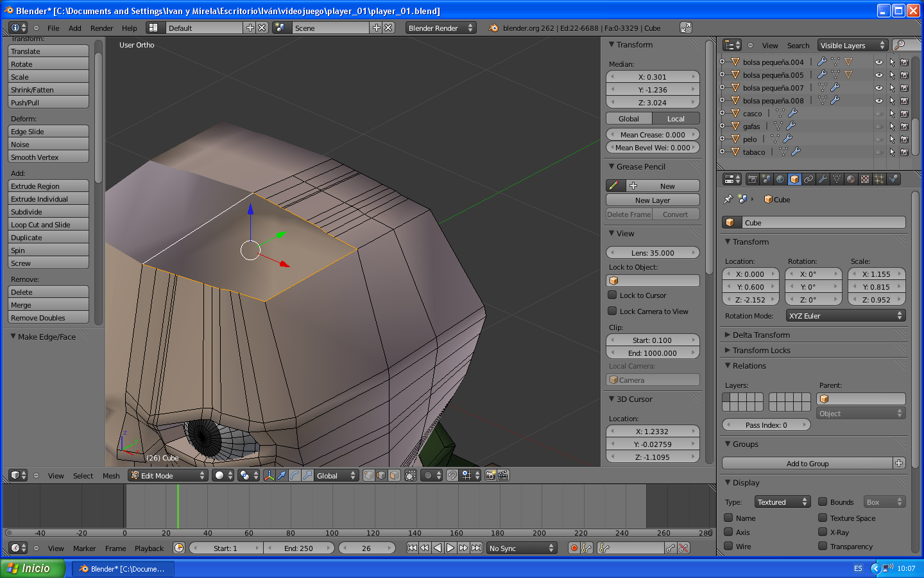Expand the Delta Transform panel
Screen dimensions: 924x578
761,335
